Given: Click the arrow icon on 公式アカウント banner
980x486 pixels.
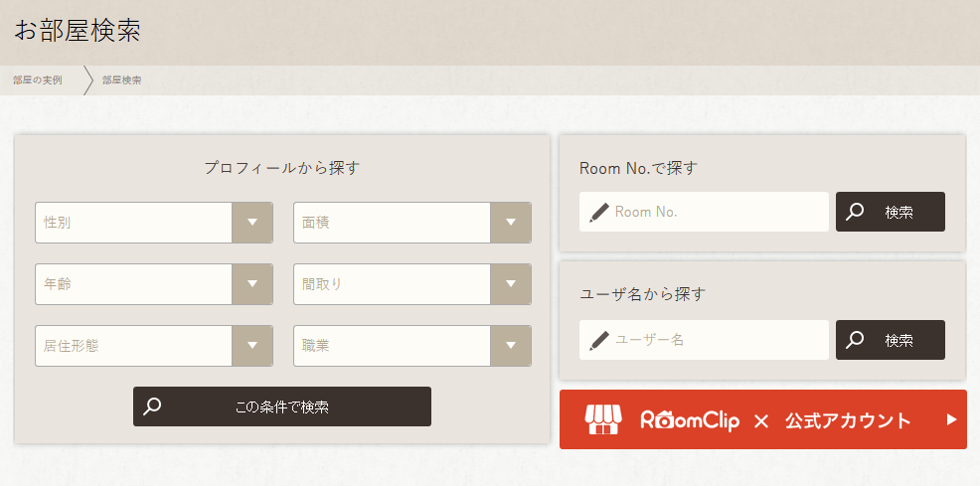Looking at the screenshot, I should point(951,419).
